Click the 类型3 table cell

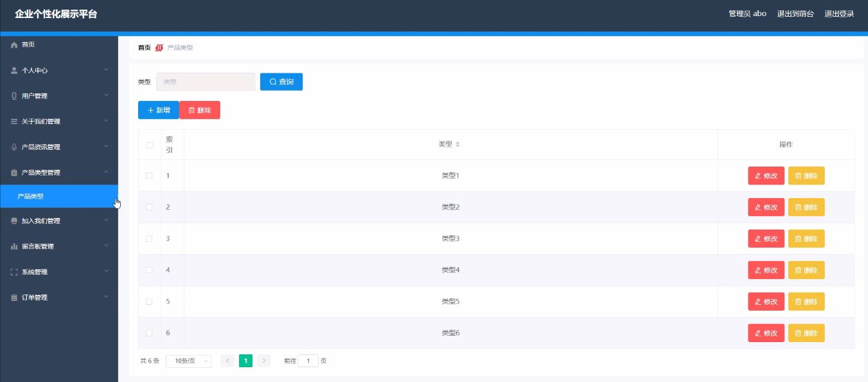point(450,239)
